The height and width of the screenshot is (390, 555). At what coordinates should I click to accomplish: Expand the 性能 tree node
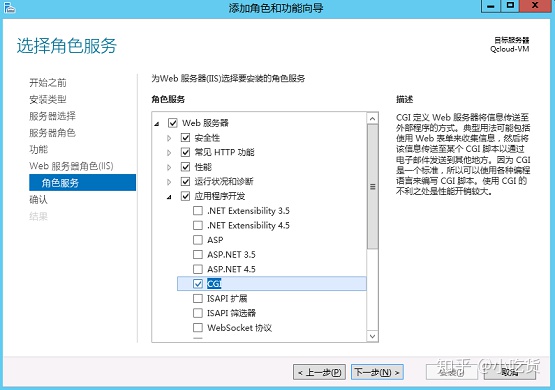(169, 167)
